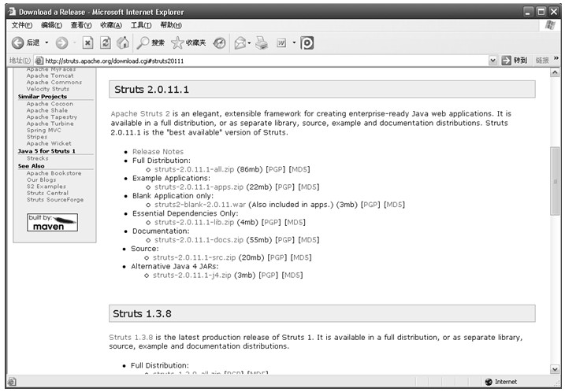
Task: Click the Go arrow button
Action: pyautogui.click(x=506, y=60)
